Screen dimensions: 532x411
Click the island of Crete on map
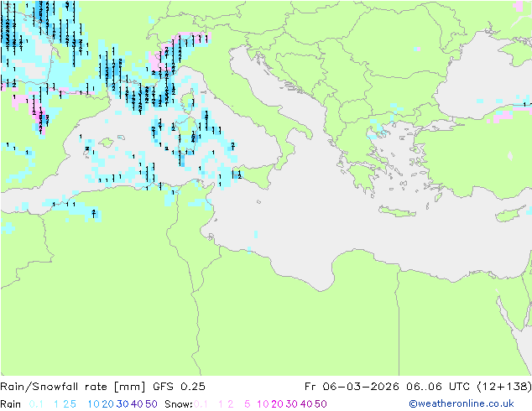point(396,211)
